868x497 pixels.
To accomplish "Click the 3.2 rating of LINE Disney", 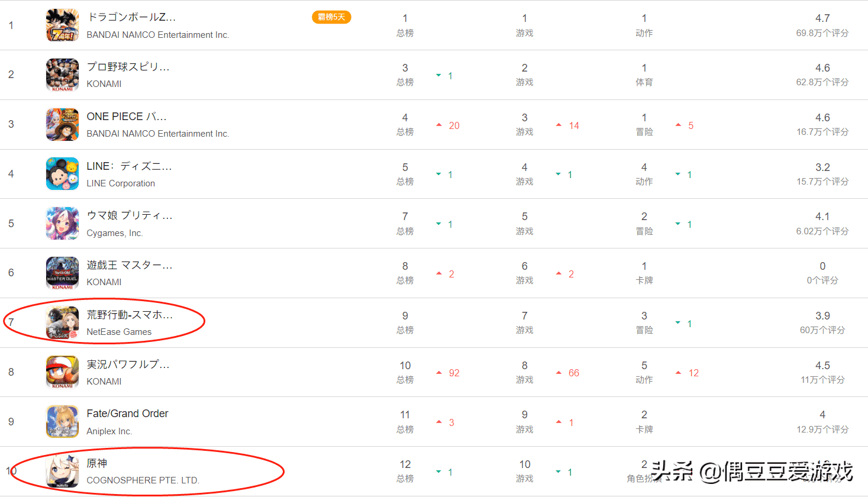I will [822, 167].
